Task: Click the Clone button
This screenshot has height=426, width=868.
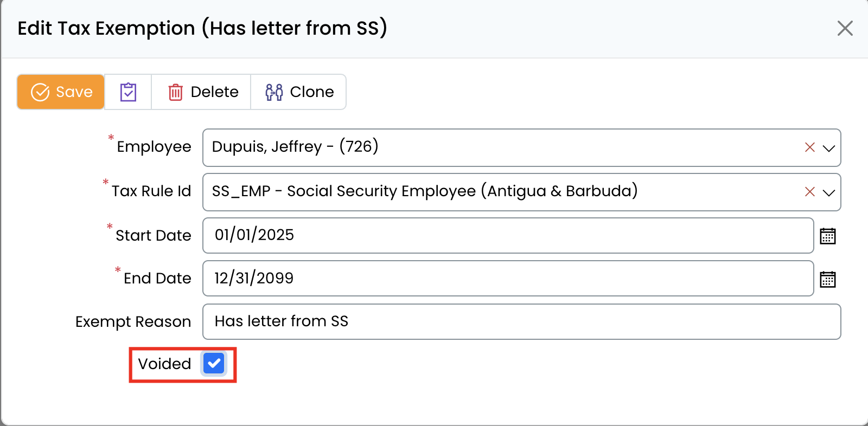Action: [298, 92]
